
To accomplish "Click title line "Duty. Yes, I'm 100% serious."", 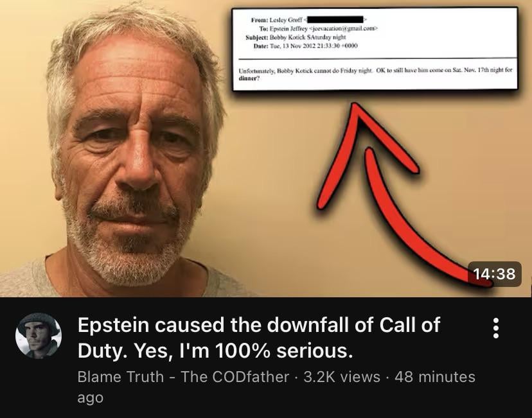I will (x=215, y=351).
